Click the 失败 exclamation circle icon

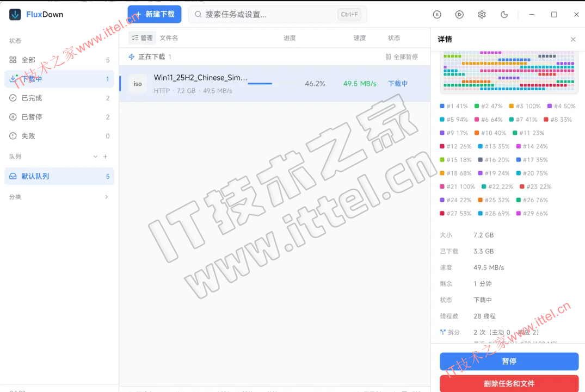(x=13, y=135)
